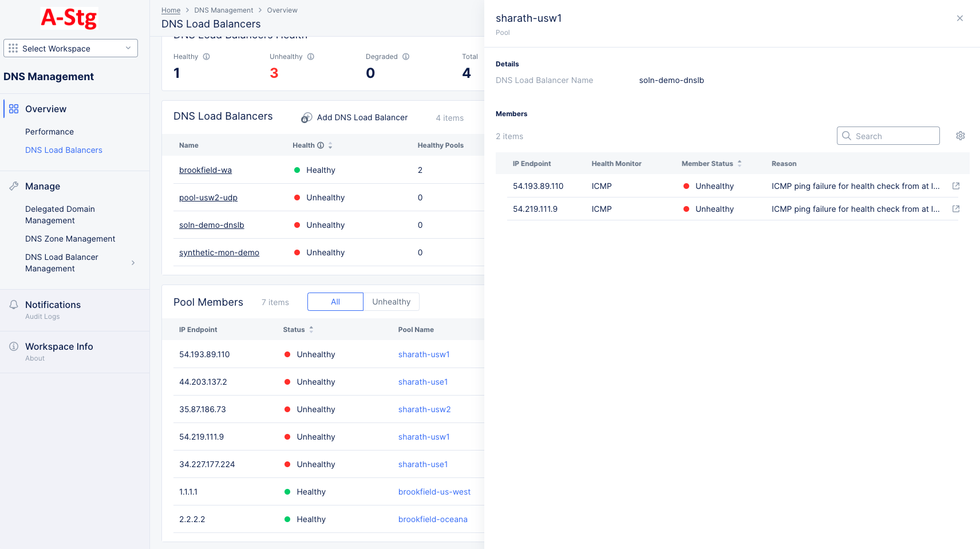980x549 pixels.
Task: Open external link icon for 54.219.111.9 reason
Action: [956, 208]
